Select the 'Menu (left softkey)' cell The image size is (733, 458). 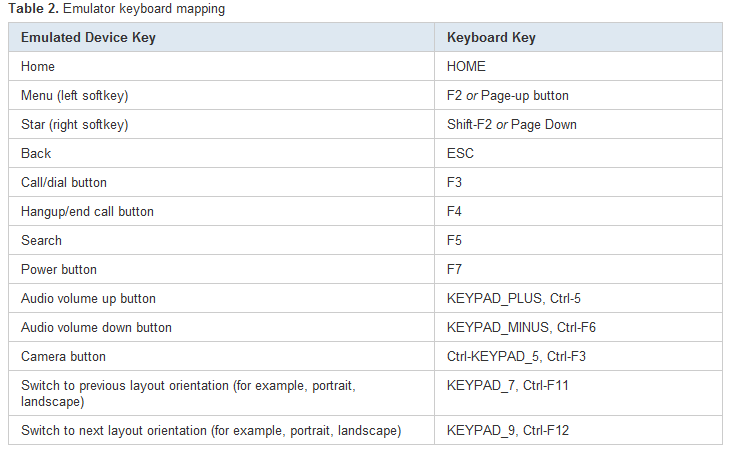click(x=75, y=96)
